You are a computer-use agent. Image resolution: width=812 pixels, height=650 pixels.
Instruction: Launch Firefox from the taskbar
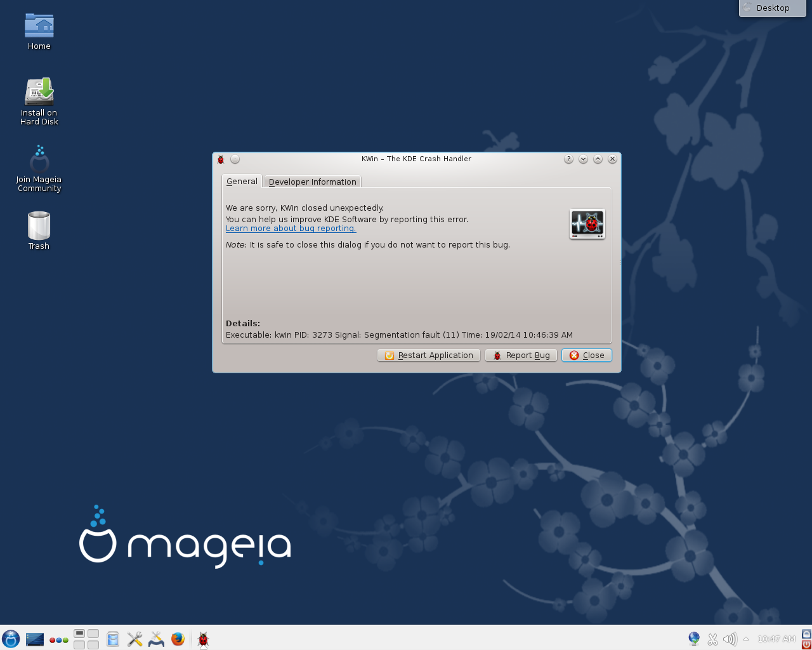(178, 639)
